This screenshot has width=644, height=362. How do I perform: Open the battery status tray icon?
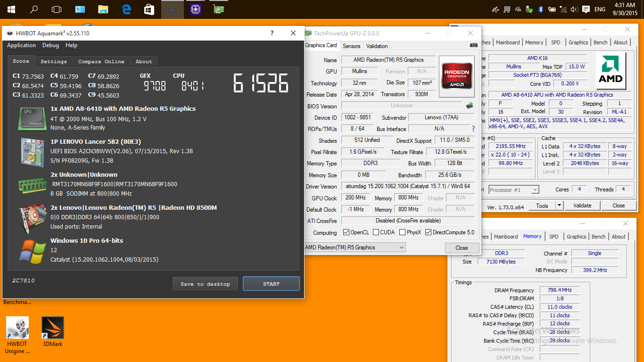(x=552, y=9)
